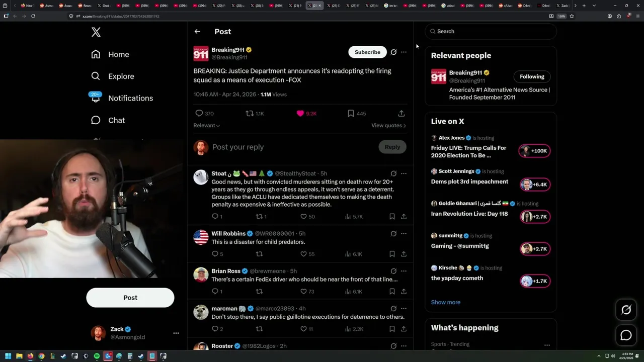Image resolution: width=644 pixels, height=362 pixels.
Task: Click the Post your reply field
Action: pos(292,147)
